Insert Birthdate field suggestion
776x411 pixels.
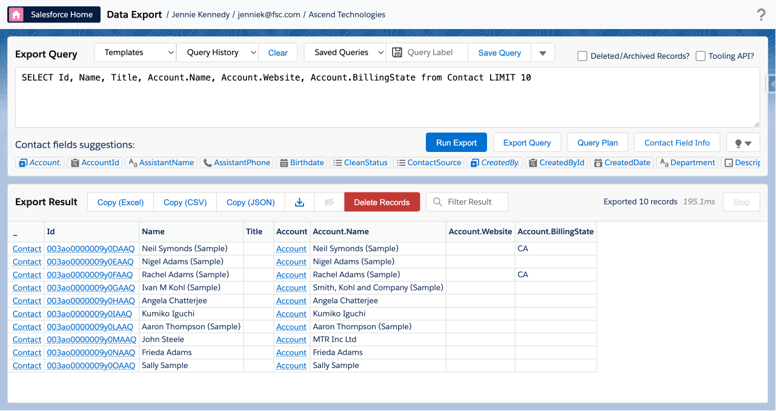tap(302, 162)
